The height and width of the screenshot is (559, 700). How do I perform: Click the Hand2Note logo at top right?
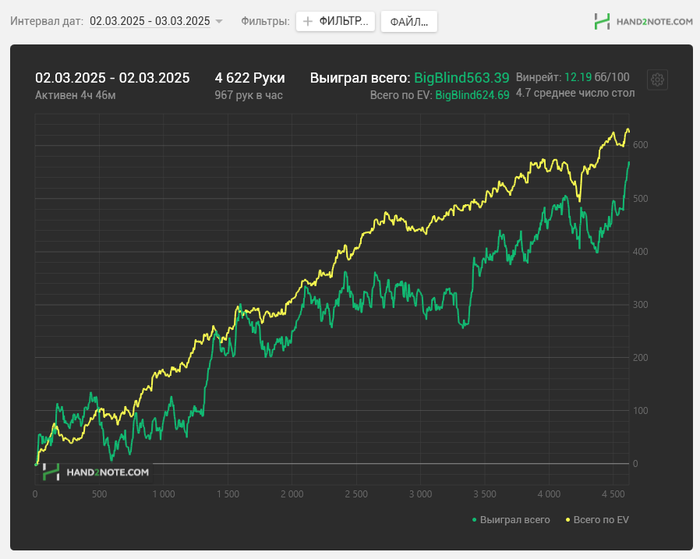[x=643, y=21]
